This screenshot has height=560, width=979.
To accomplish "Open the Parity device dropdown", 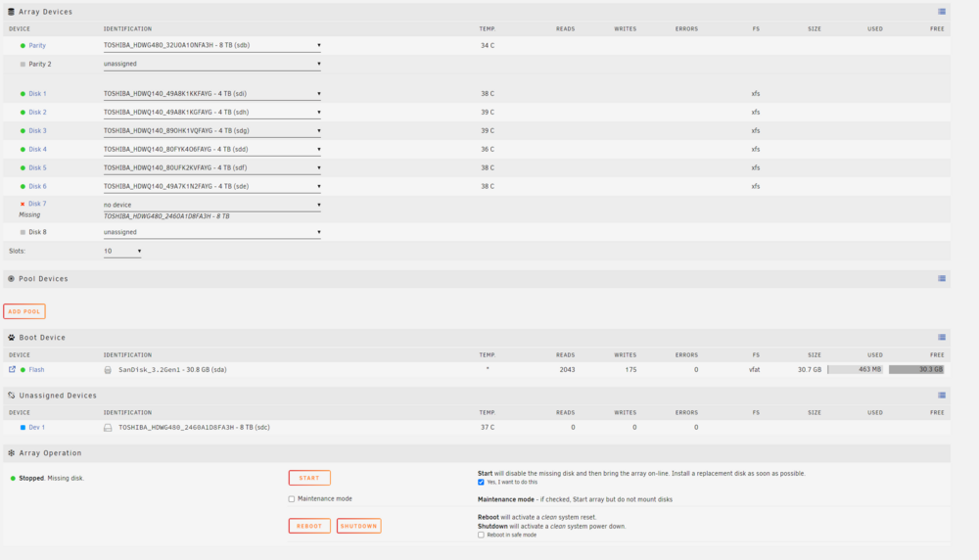I will (x=212, y=46).
